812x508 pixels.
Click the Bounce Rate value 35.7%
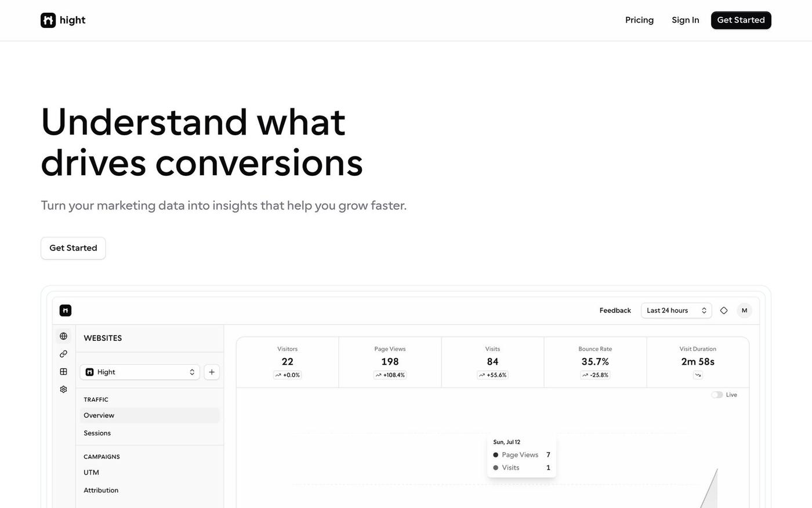pos(595,362)
